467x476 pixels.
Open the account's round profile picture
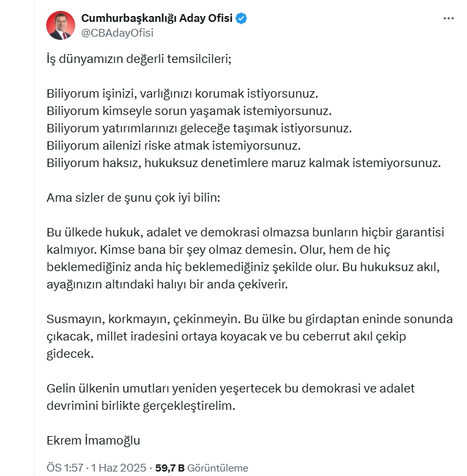61,26
